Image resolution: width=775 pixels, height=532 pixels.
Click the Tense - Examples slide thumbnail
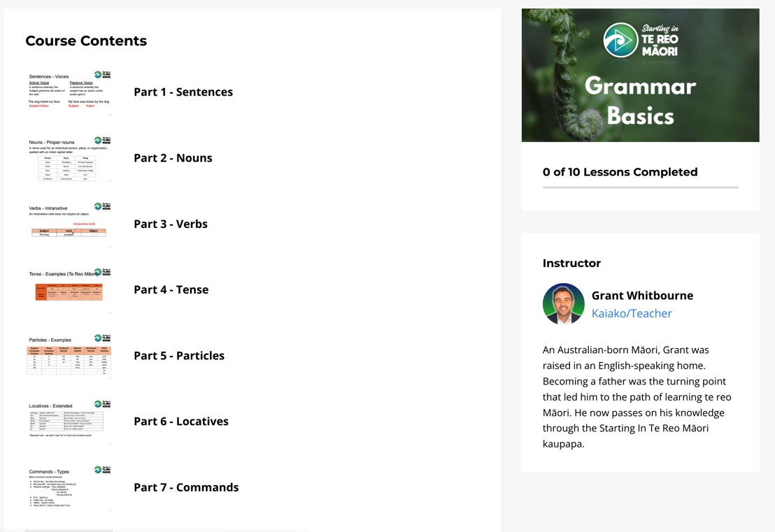point(69,290)
